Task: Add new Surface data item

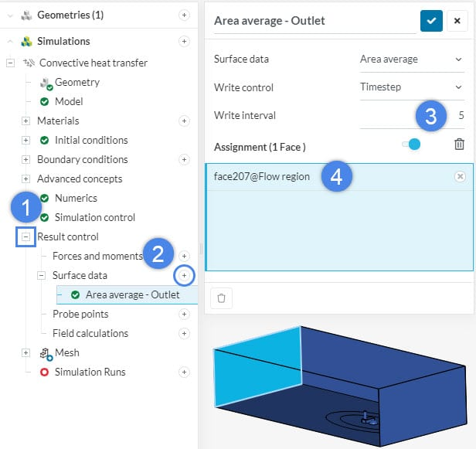Action: pyautogui.click(x=184, y=275)
